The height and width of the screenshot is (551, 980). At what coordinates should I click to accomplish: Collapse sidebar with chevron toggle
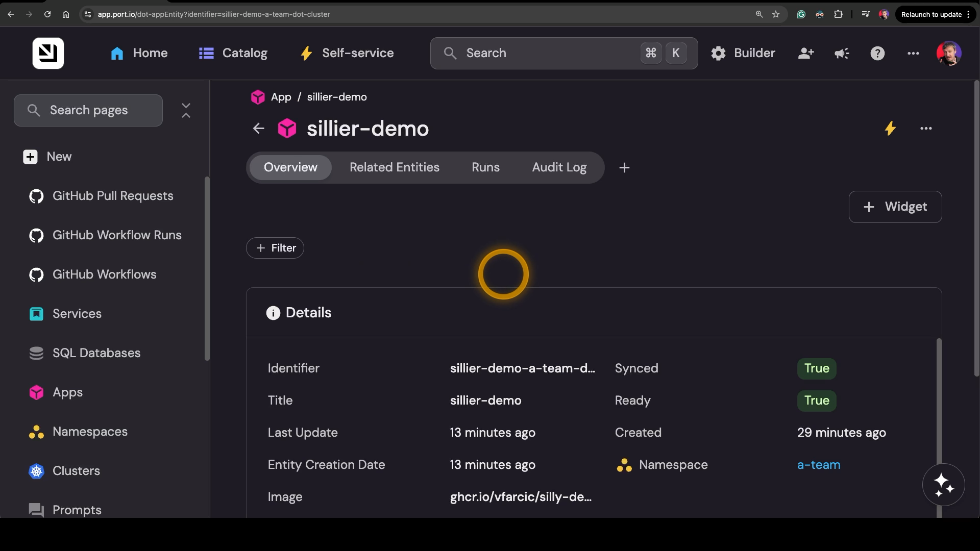pyautogui.click(x=186, y=110)
